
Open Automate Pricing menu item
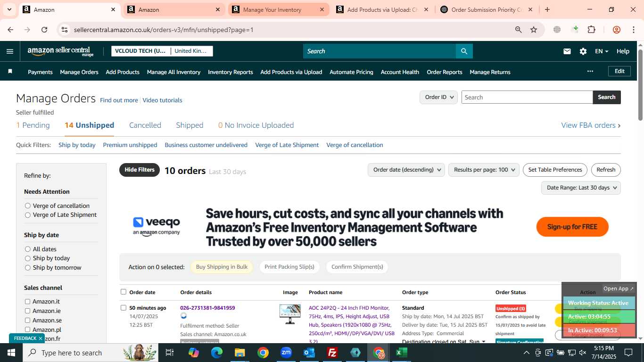[x=351, y=72]
